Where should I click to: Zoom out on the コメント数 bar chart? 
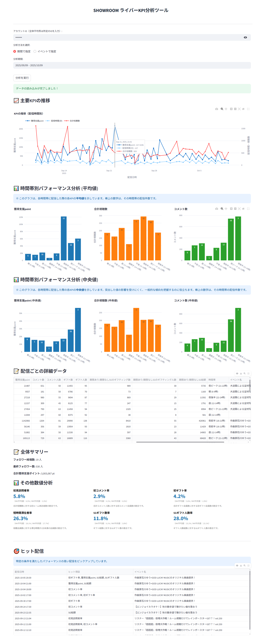(x=235, y=209)
